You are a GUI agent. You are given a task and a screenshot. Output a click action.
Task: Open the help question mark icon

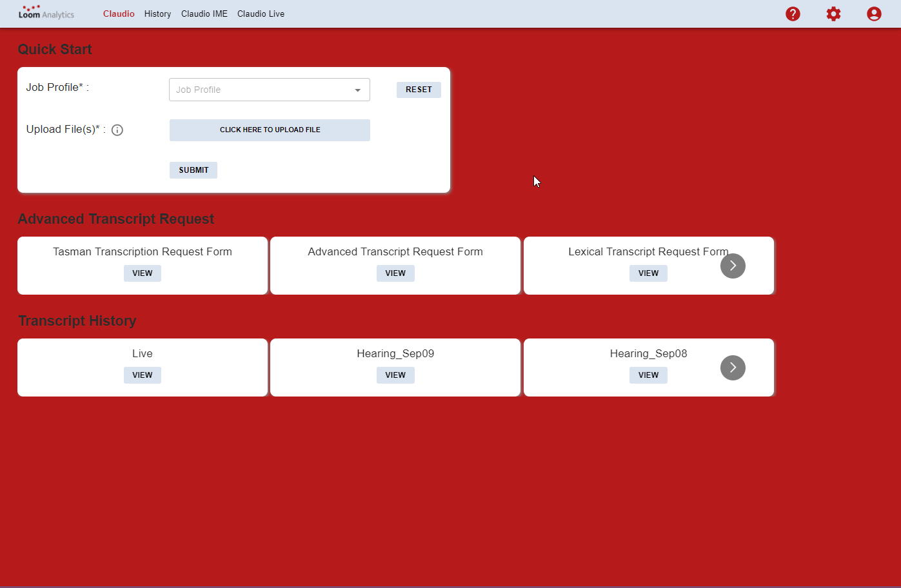[x=793, y=14]
